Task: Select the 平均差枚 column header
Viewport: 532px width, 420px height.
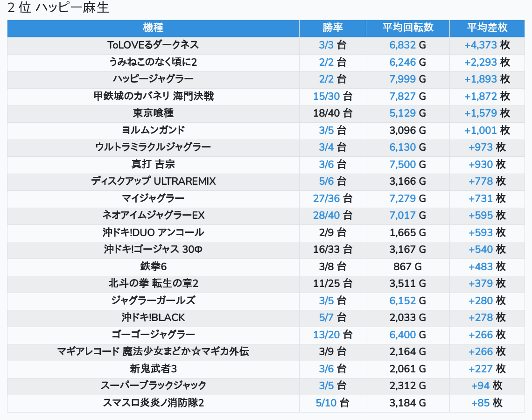Action: (x=487, y=28)
